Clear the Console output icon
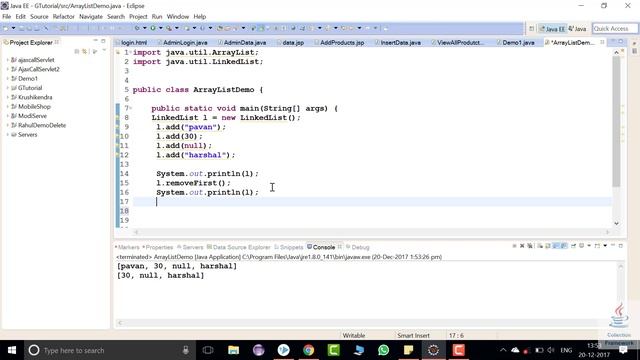The image size is (640, 360). [540, 246]
